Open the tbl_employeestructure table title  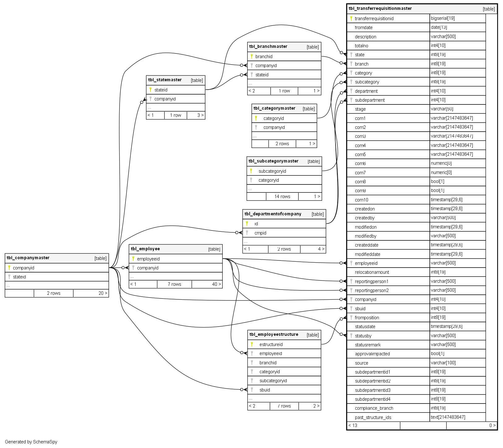coord(274,335)
